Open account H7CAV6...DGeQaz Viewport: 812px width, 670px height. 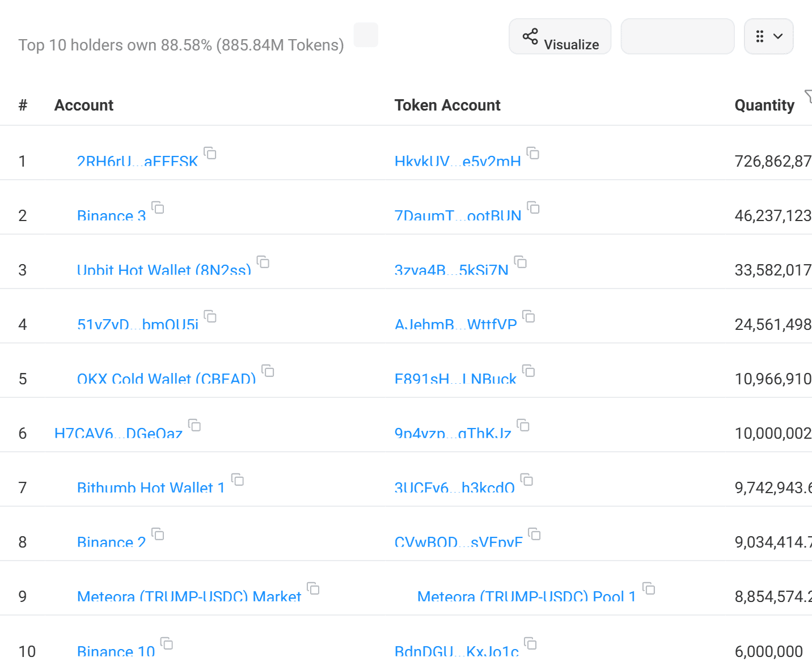pyautogui.click(x=119, y=434)
